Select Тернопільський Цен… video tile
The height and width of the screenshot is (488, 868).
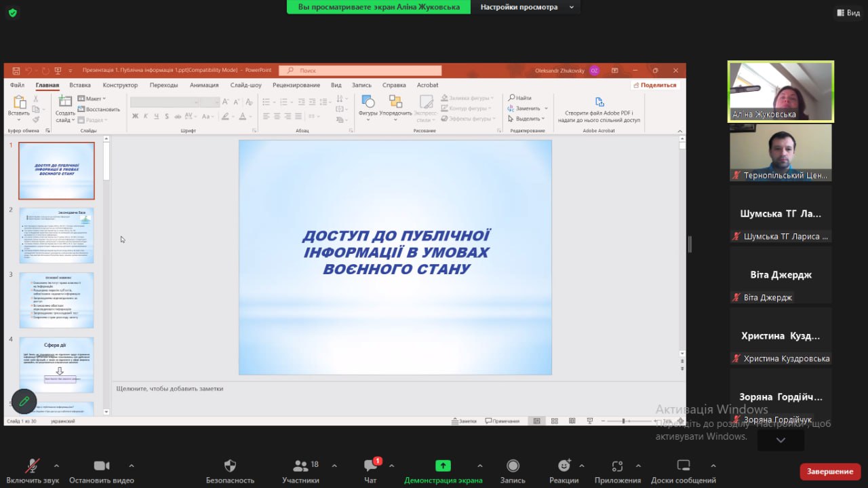[781, 153]
